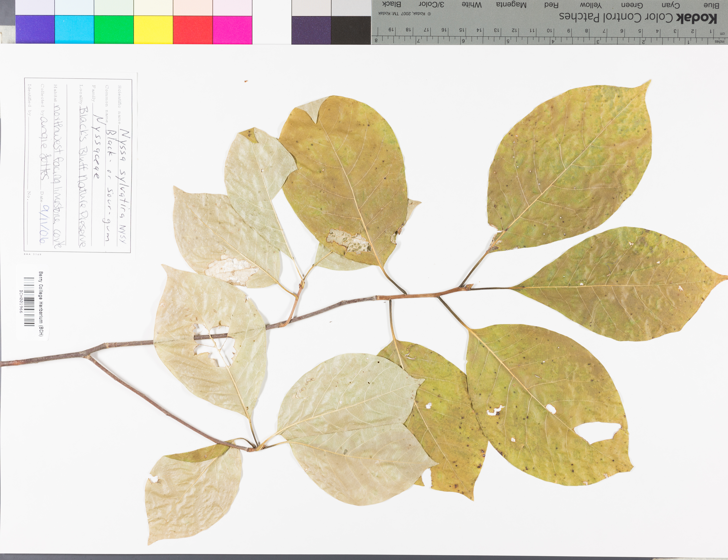Viewport: 728px width, 560px height.
Task: Click the cyan color control patch
Action: coord(74,29)
